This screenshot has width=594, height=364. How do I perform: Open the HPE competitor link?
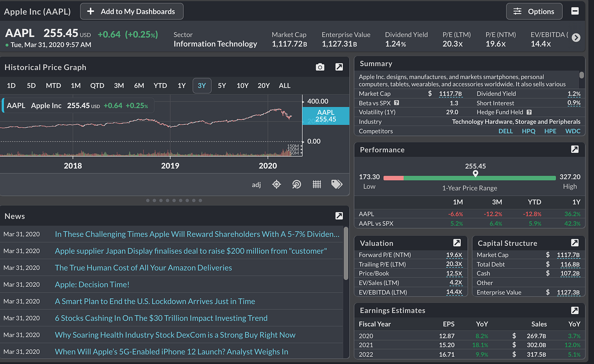coord(551,131)
